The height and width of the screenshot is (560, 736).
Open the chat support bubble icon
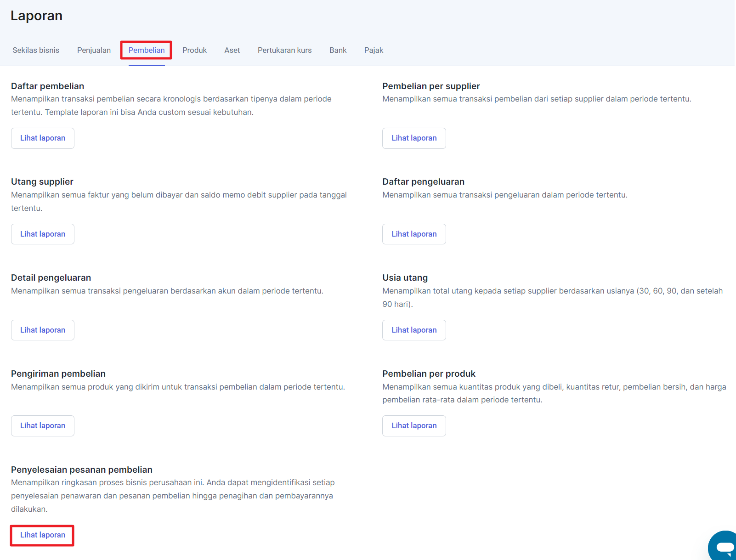coord(723,547)
